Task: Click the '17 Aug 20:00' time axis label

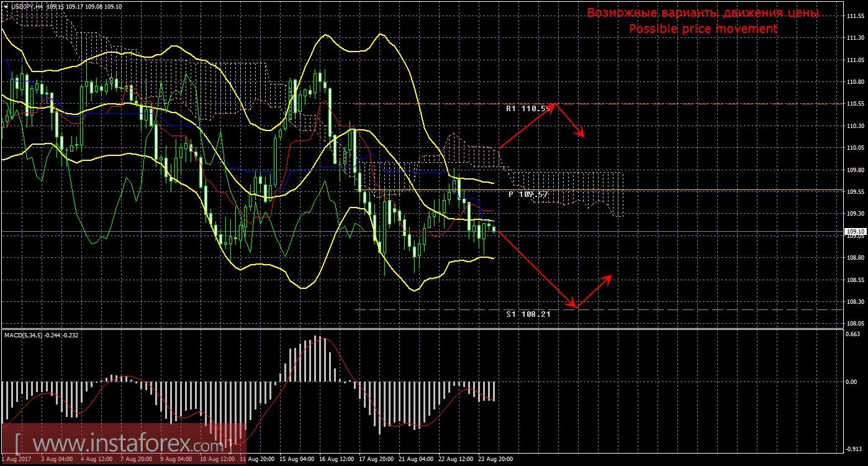Action: pos(377,460)
